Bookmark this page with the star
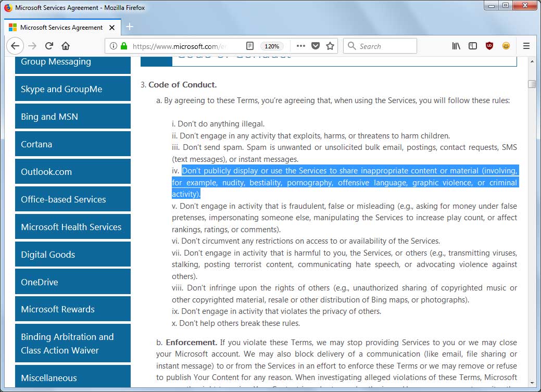Image resolution: width=541 pixels, height=392 pixels. [330, 46]
